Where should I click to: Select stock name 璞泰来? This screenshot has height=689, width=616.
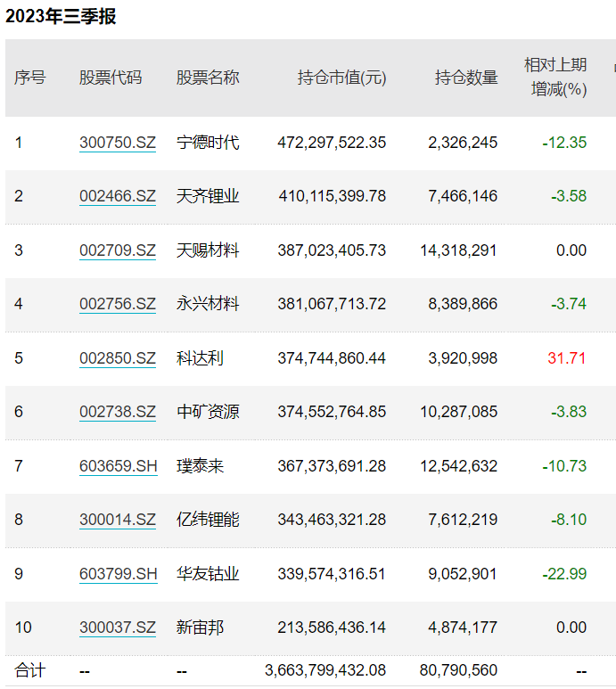pyautogui.click(x=200, y=466)
